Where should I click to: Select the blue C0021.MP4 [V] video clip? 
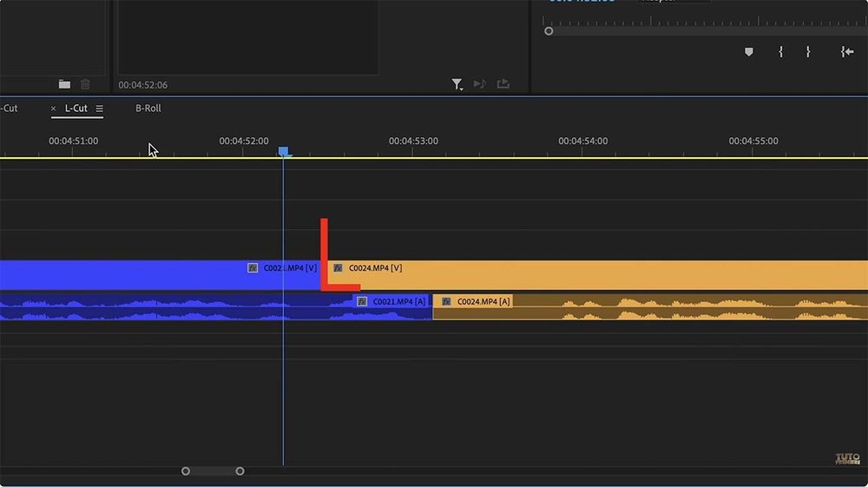coord(161,275)
